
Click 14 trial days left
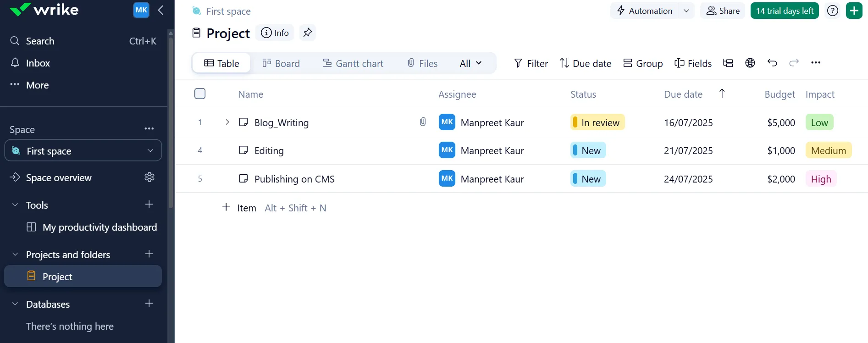tap(785, 11)
